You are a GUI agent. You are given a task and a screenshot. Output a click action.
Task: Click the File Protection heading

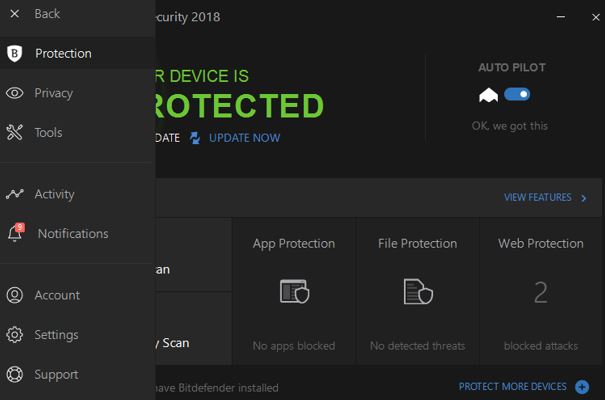coord(417,243)
